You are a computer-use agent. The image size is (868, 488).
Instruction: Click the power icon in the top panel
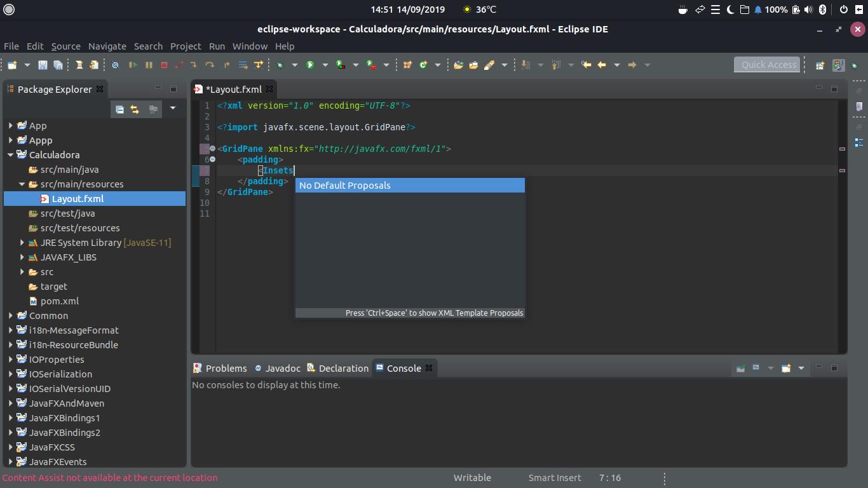844,10
